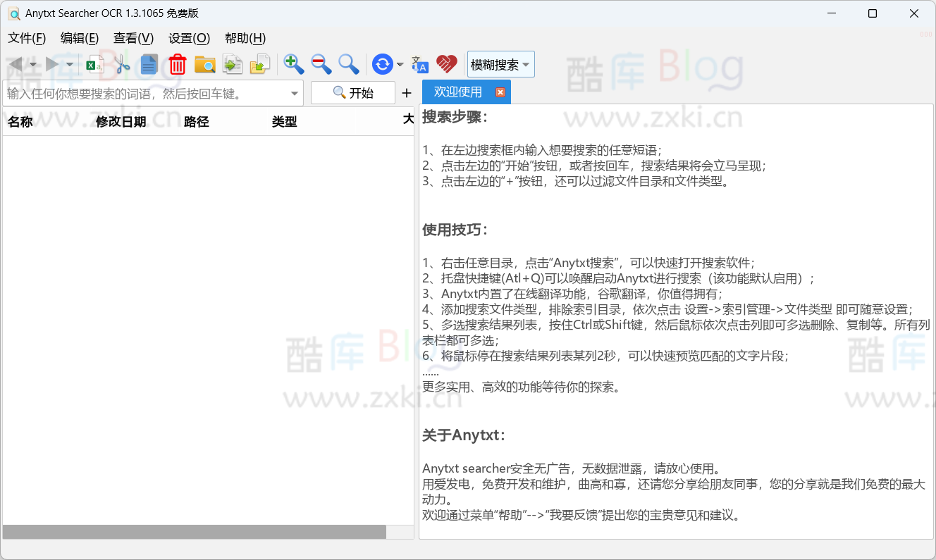Screen dimensions: 936x560
Task: Select the export to Excel icon
Action: coord(94,64)
